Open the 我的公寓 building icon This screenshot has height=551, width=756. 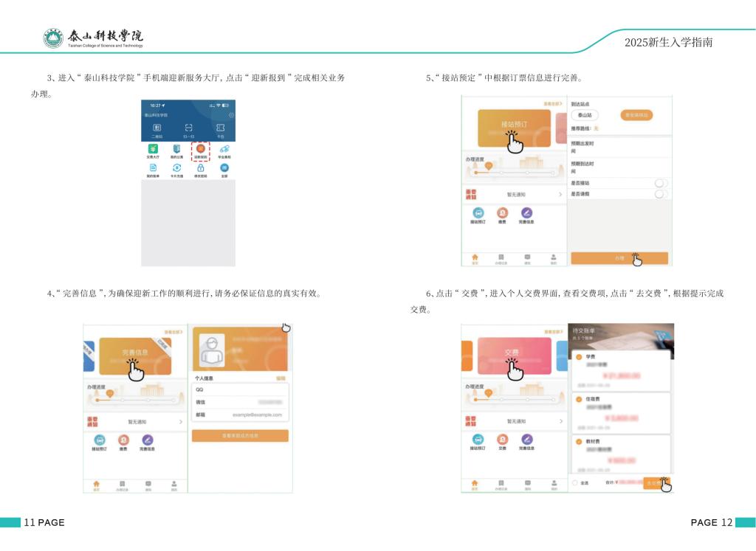pyautogui.click(x=176, y=149)
